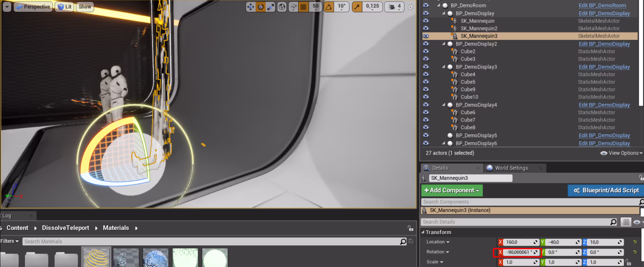Toggle surface snapping in viewport toolbar
644x267 pixels.
(293, 7)
